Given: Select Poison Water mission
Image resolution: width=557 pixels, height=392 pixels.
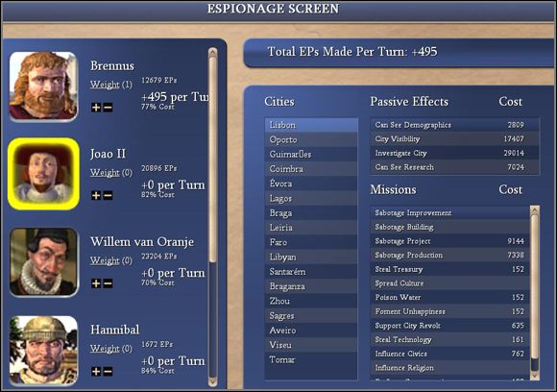Looking at the screenshot, I should [x=450, y=298].
